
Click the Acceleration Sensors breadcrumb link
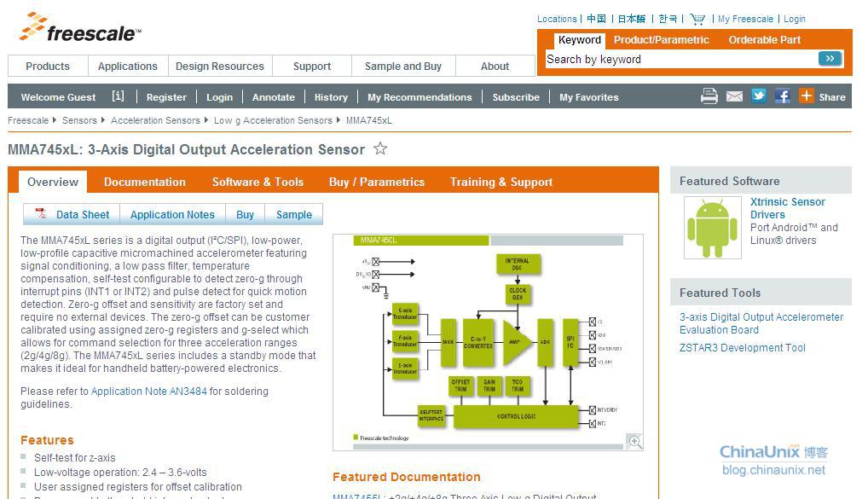(x=155, y=120)
